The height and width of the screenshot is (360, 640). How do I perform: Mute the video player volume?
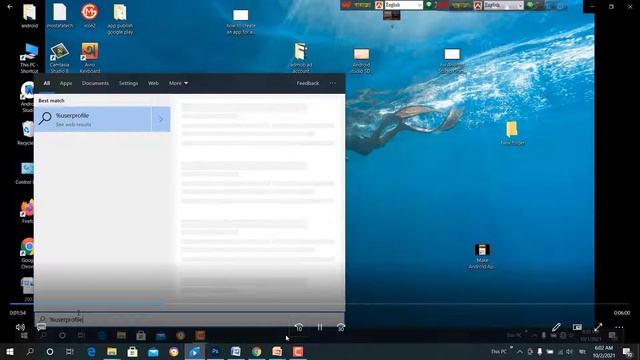[x=20, y=327]
